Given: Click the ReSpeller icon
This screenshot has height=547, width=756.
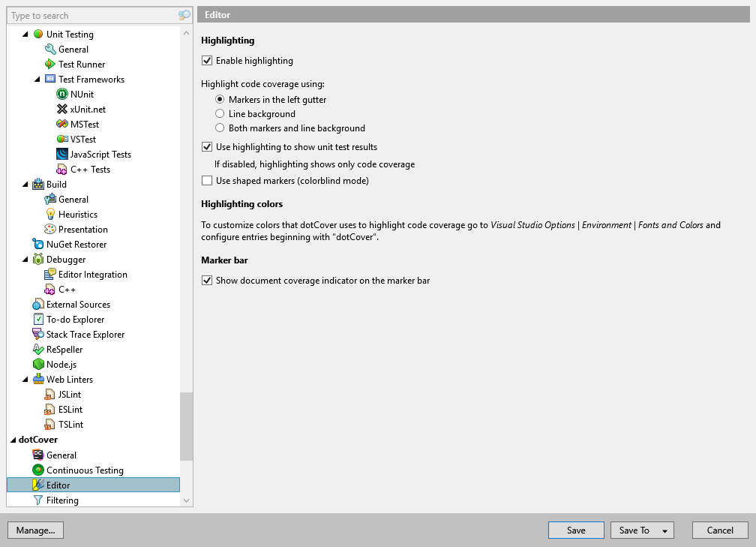Looking at the screenshot, I should (x=38, y=349).
